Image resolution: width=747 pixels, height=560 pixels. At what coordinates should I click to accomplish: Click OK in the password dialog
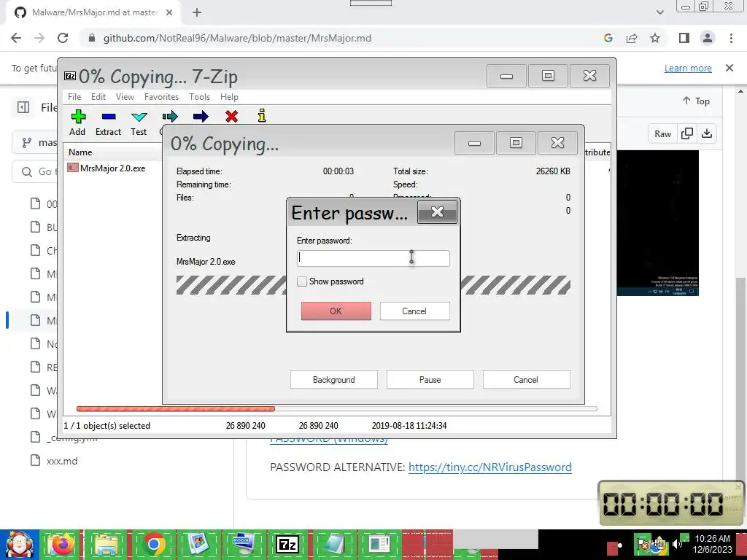click(336, 311)
